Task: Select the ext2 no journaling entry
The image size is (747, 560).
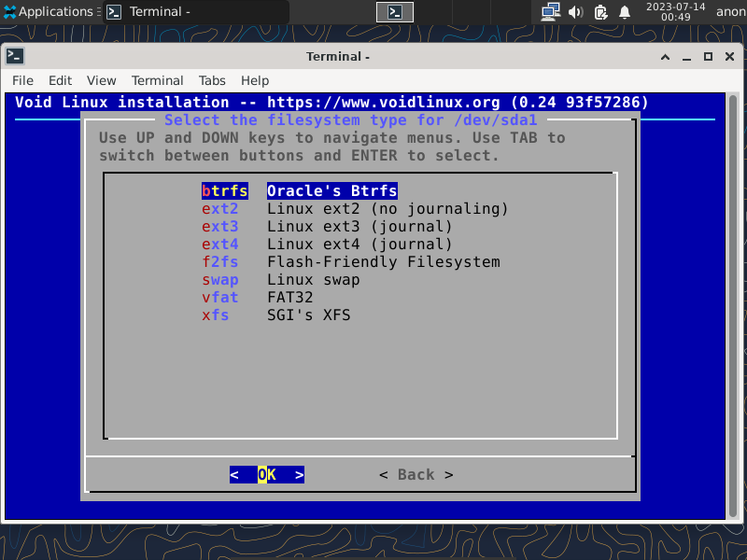Action: click(355, 208)
